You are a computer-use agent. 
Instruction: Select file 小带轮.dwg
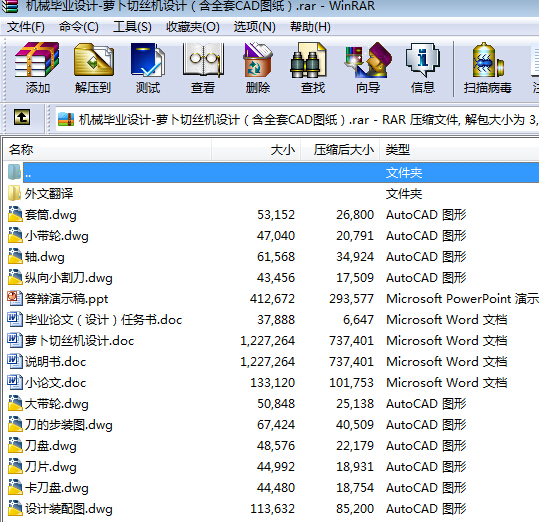[x=56, y=236]
